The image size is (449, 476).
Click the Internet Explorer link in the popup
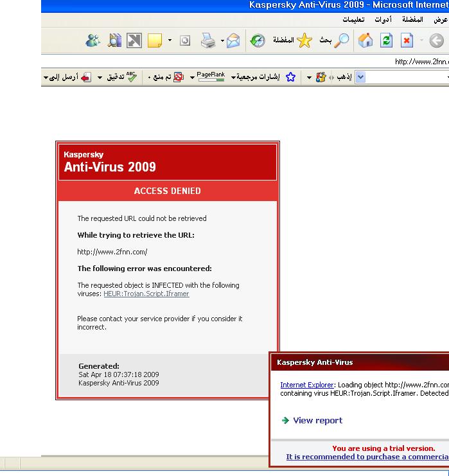[x=306, y=385]
